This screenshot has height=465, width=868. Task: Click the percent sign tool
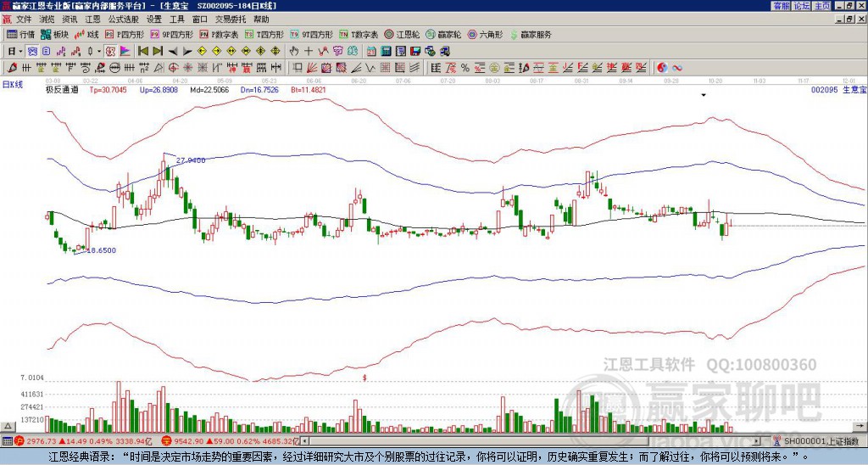tap(465, 68)
